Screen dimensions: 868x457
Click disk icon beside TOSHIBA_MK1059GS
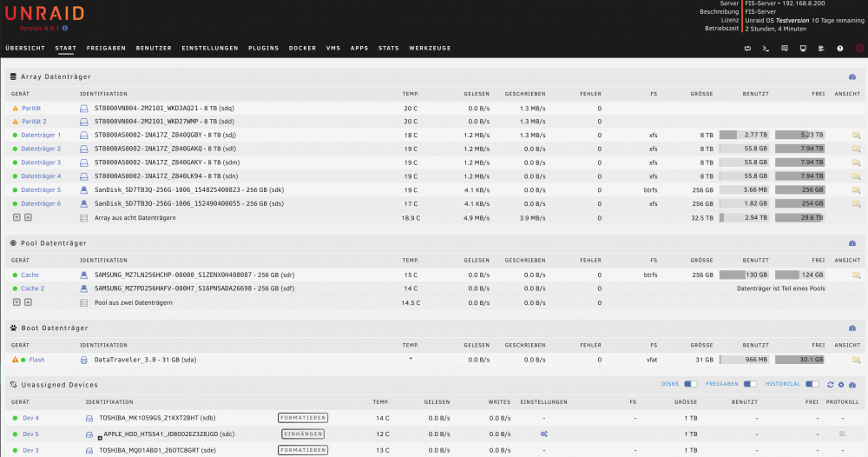(89, 418)
